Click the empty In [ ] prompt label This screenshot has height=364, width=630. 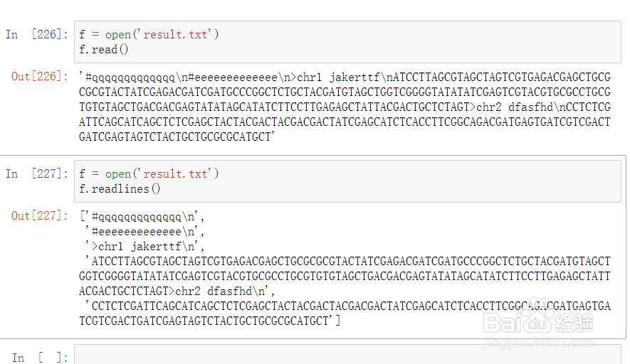tap(40, 357)
